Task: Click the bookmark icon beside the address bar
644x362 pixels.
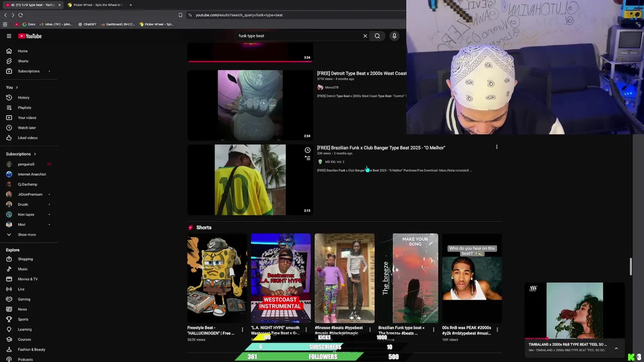Action: (x=181, y=15)
